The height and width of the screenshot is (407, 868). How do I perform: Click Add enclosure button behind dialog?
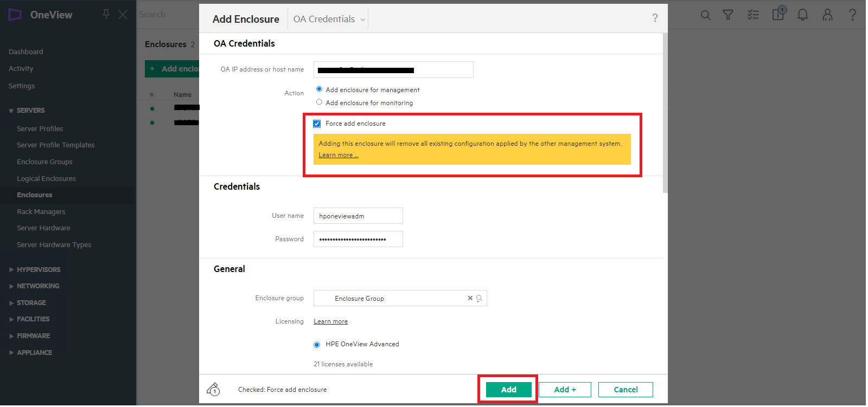pyautogui.click(x=172, y=69)
